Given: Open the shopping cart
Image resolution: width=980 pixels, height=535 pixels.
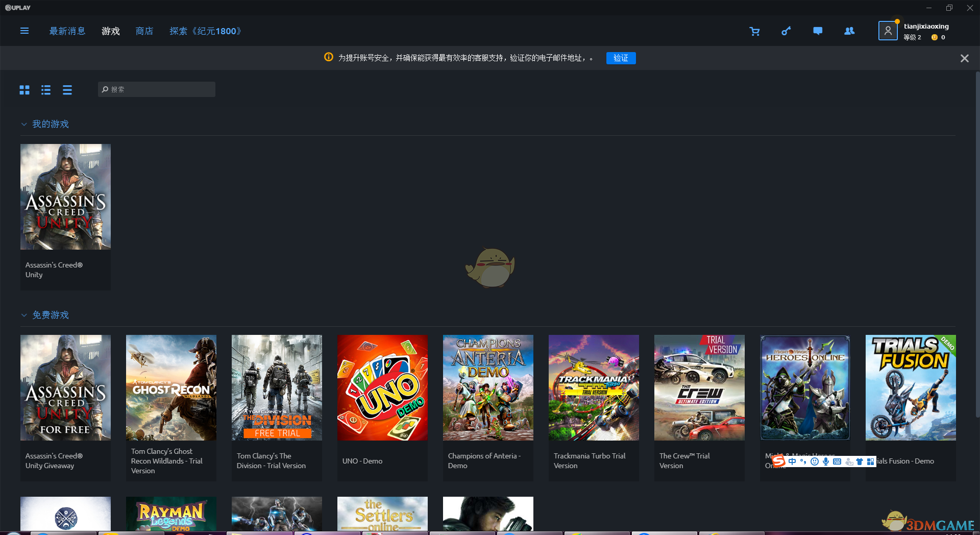Looking at the screenshot, I should tap(754, 31).
